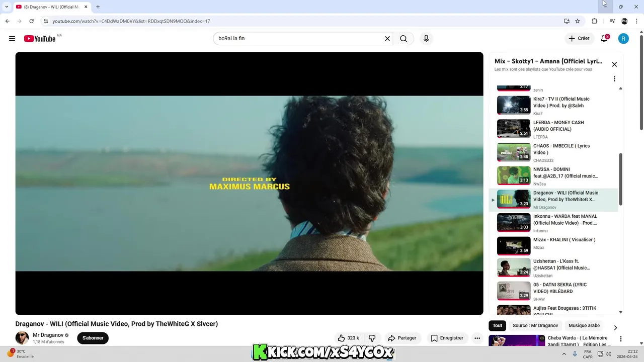
Task: Select the Source : Mr Draganov chip
Action: click(x=535, y=326)
